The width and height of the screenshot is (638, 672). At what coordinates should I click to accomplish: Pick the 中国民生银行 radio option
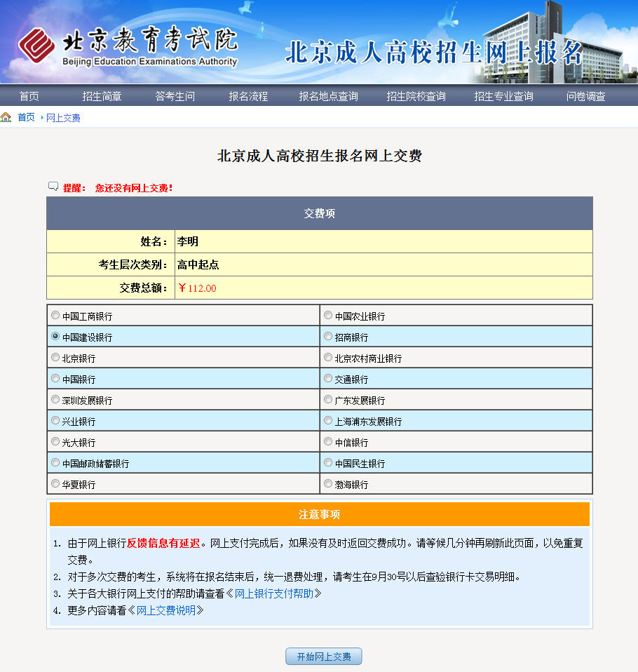(x=328, y=462)
